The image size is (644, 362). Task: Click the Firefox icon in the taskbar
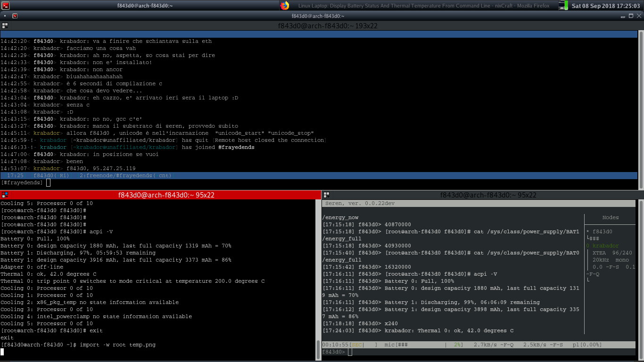(x=285, y=6)
